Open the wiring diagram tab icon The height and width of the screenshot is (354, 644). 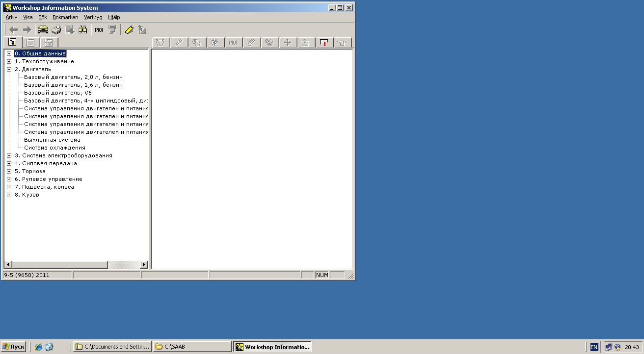click(x=305, y=43)
